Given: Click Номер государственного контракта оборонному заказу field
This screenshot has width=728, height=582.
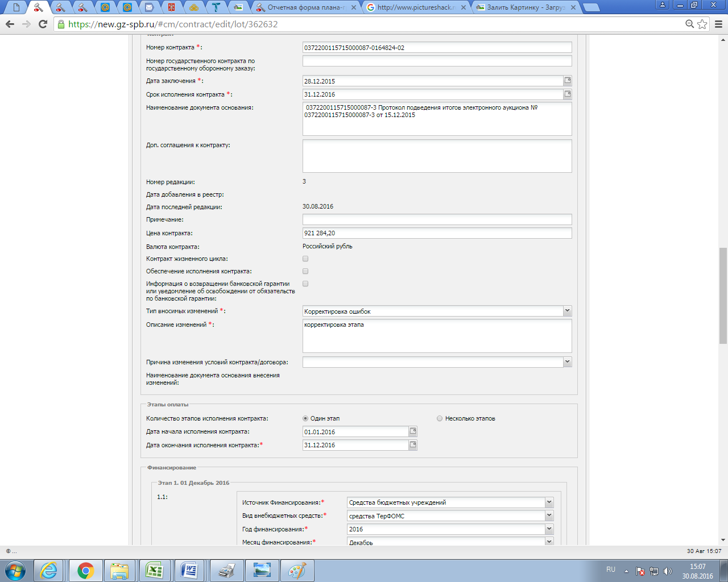Looking at the screenshot, I should (x=437, y=61).
